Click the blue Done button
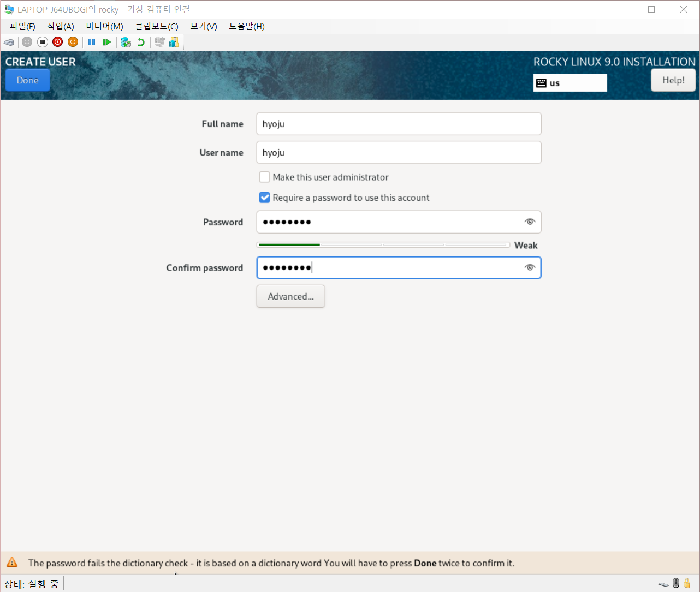This screenshot has width=700, height=592. (x=28, y=80)
